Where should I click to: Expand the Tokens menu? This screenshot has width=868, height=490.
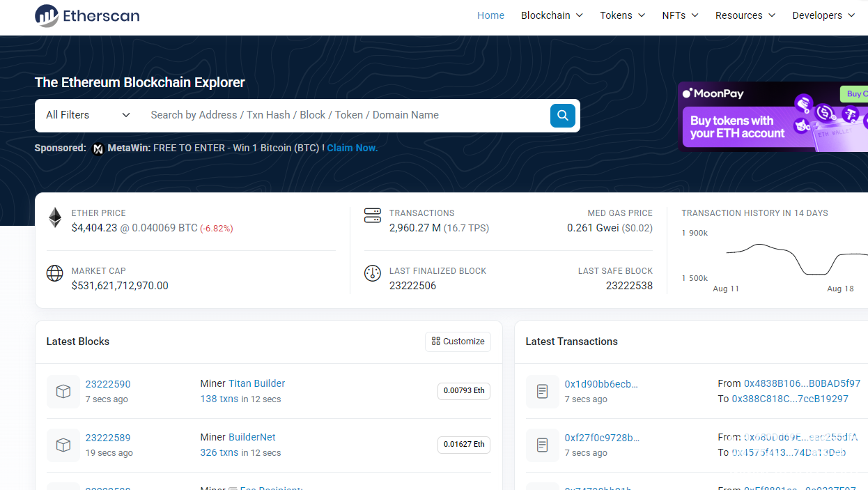point(622,15)
